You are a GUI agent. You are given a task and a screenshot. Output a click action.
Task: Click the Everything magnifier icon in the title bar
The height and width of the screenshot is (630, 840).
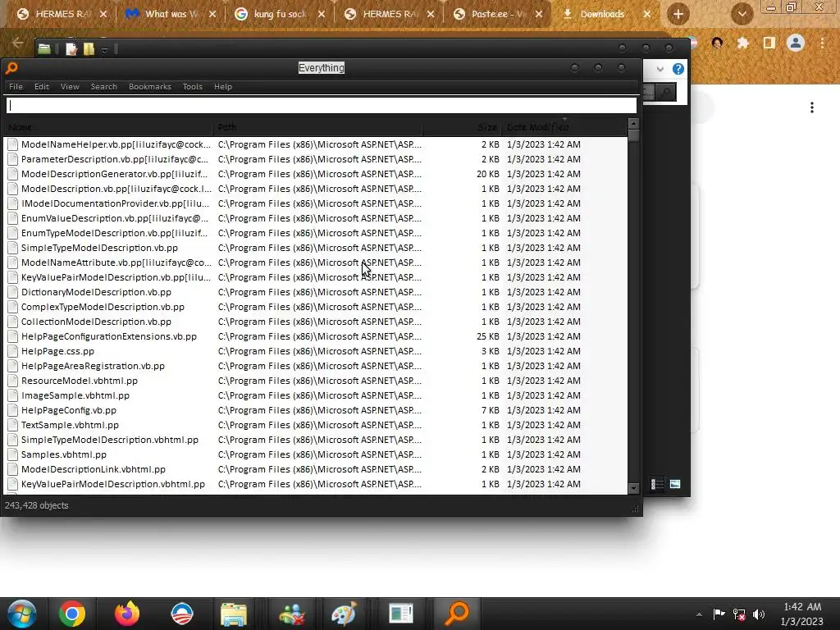pos(11,68)
